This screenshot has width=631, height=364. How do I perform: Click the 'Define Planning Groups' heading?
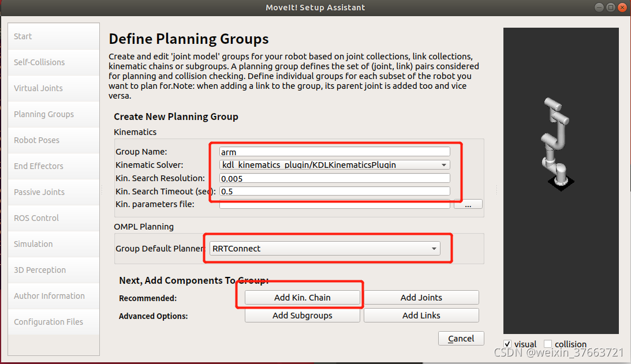click(189, 39)
